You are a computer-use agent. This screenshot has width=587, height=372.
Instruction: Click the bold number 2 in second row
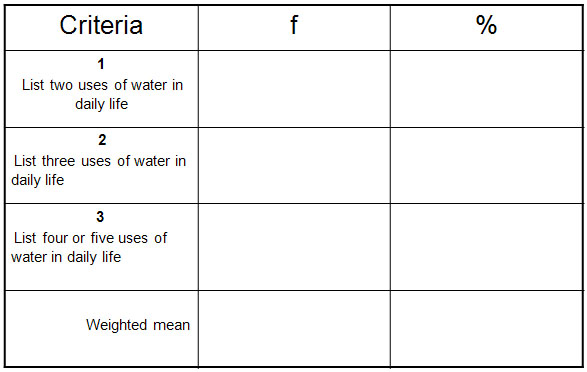click(102, 140)
